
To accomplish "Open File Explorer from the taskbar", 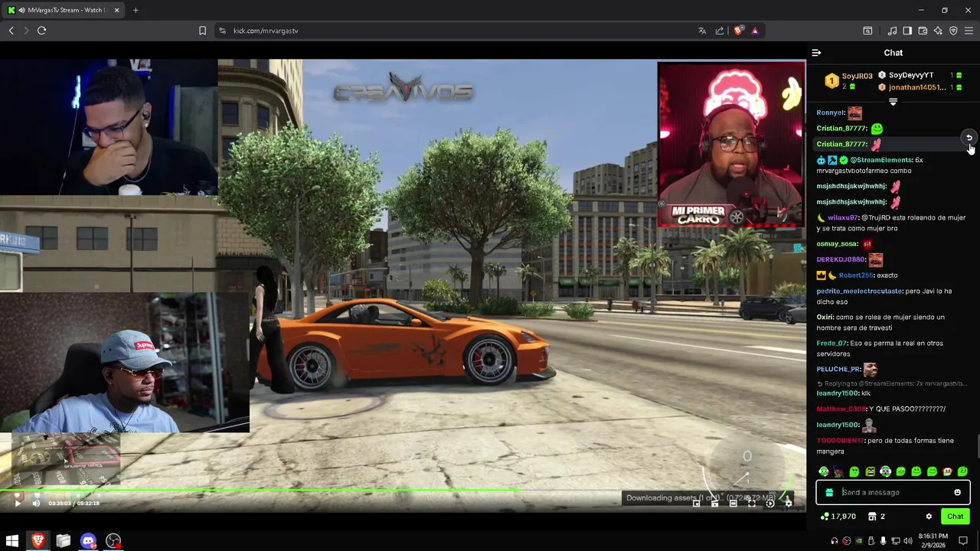I will click(63, 541).
